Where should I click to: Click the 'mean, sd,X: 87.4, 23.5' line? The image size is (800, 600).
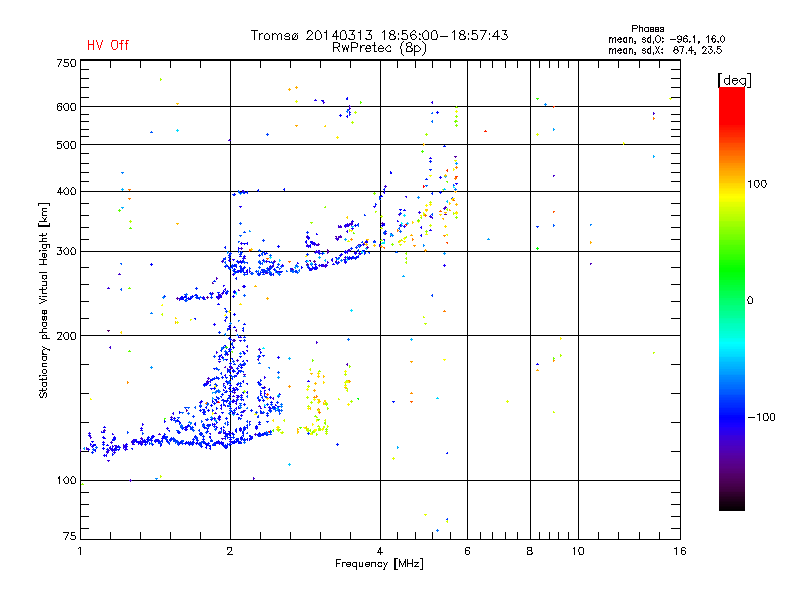point(665,51)
